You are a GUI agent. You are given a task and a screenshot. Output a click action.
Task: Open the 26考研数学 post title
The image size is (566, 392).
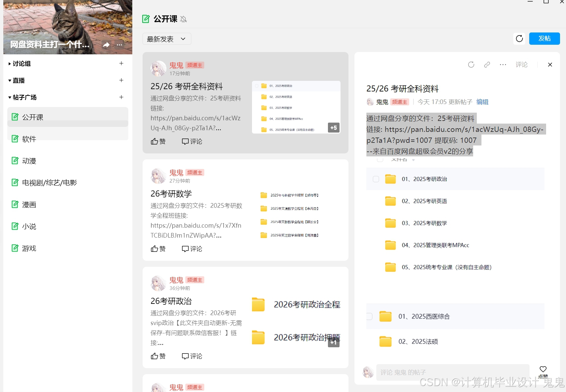point(171,194)
